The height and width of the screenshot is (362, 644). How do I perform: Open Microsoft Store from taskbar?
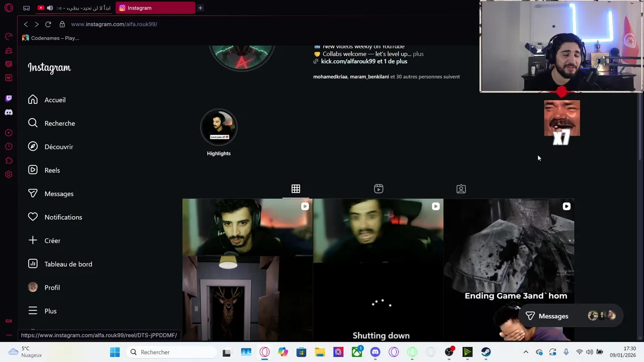click(301, 352)
